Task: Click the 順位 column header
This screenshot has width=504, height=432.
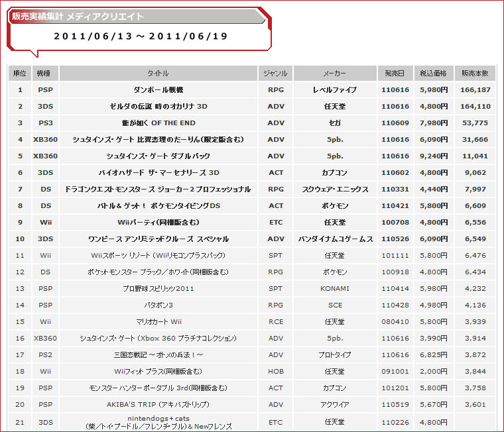Action: (x=20, y=74)
